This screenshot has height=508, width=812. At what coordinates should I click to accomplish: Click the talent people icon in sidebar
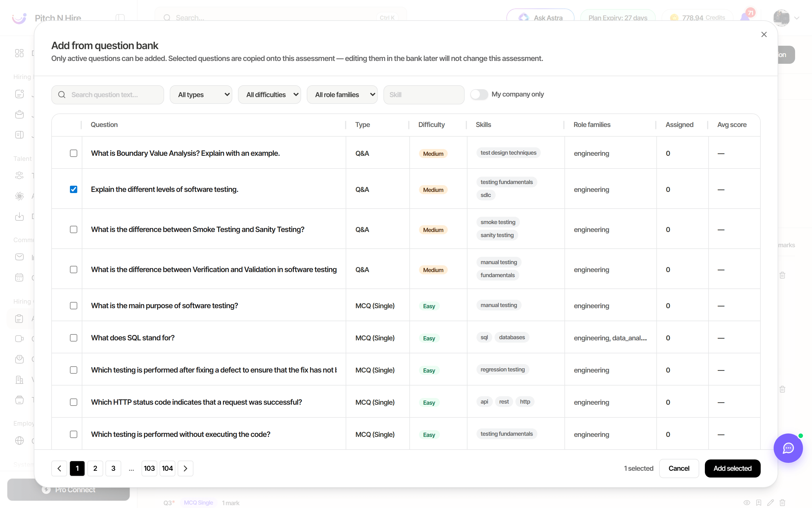tap(19, 175)
